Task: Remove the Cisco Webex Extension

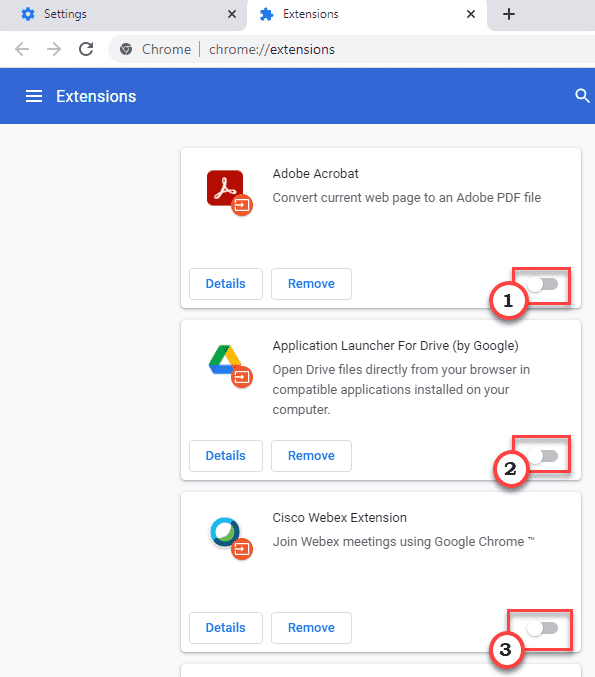Action: tap(311, 627)
